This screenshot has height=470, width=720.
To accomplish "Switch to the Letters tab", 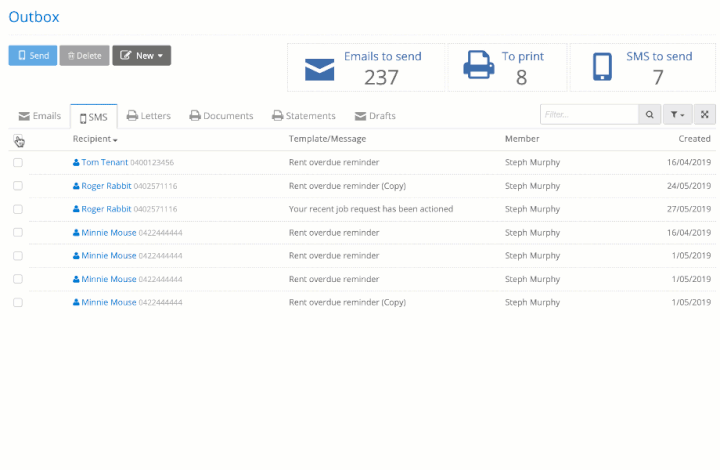I will point(148,116).
